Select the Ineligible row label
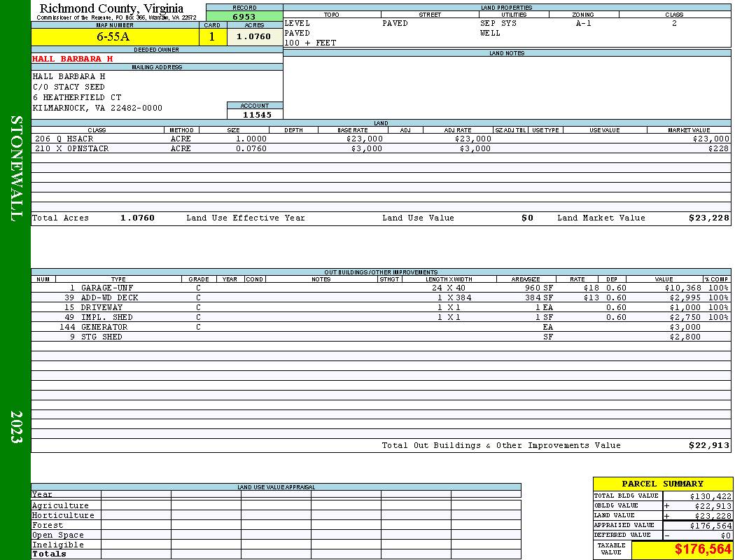 (58, 545)
